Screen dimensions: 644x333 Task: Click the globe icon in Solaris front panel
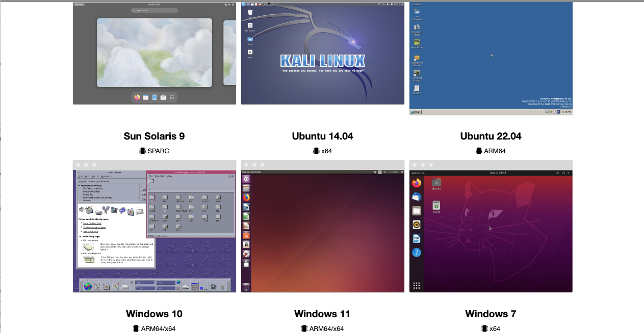[x=88, y=286]
